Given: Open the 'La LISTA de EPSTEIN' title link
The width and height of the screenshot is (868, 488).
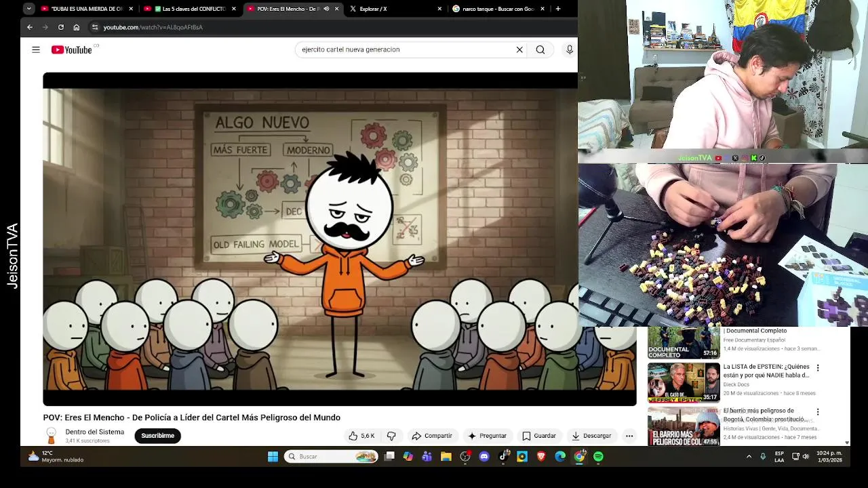Looking at the screenshot, I should tap(766, 371).
